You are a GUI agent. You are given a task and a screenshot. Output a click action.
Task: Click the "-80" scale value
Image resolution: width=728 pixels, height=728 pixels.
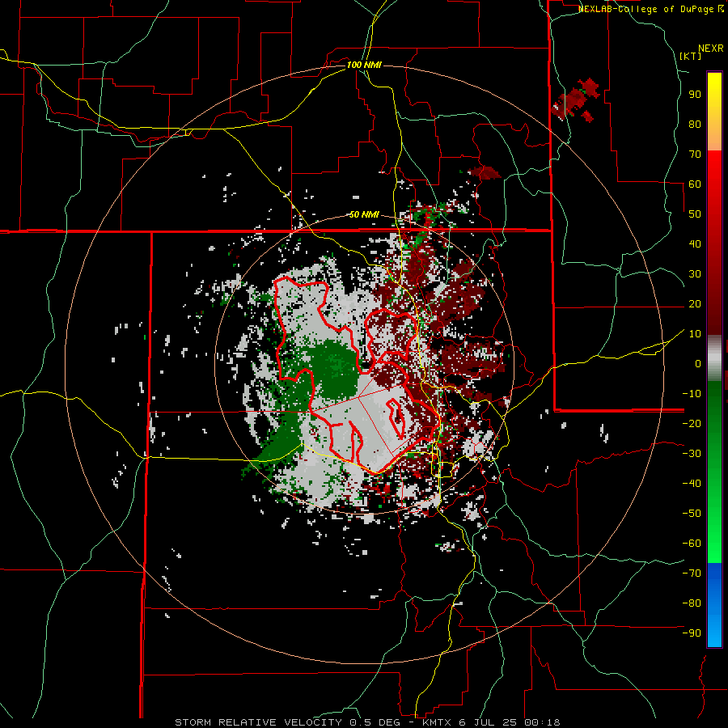(x=692, y=603)
